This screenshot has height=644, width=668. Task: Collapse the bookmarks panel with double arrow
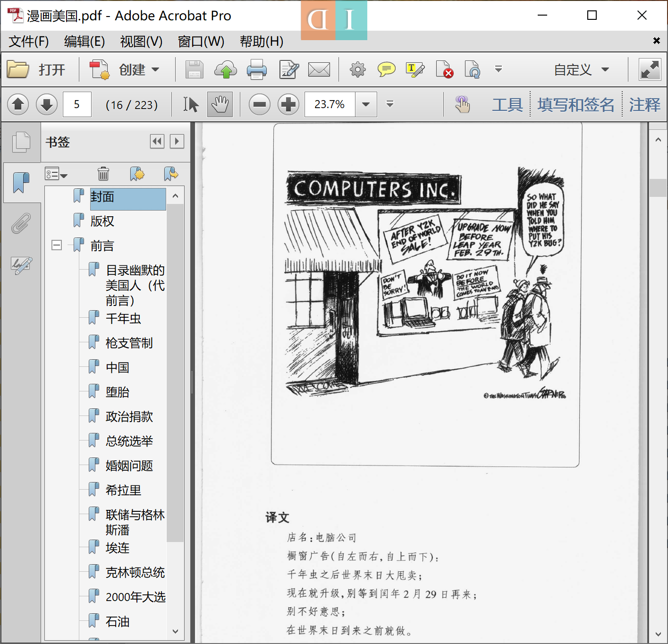coord(157,141)
